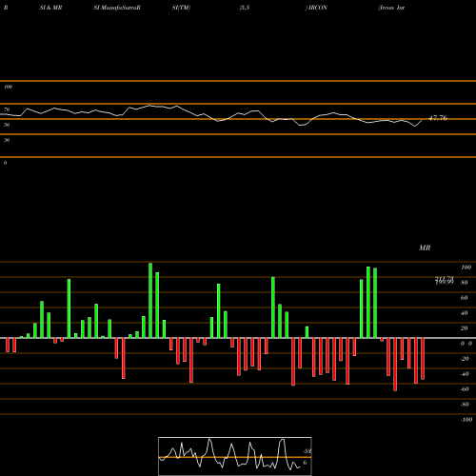Click RSI axis label 50
Image resolution: width=476 pixels, height=476 pixels.
click(x=7, y=125)
